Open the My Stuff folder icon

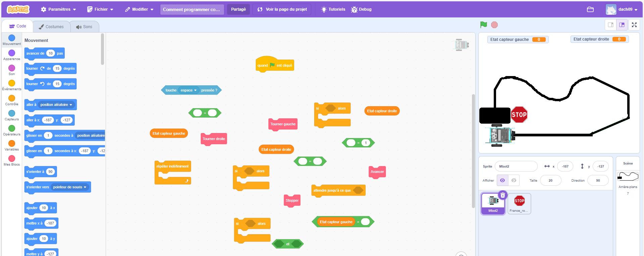590,9
